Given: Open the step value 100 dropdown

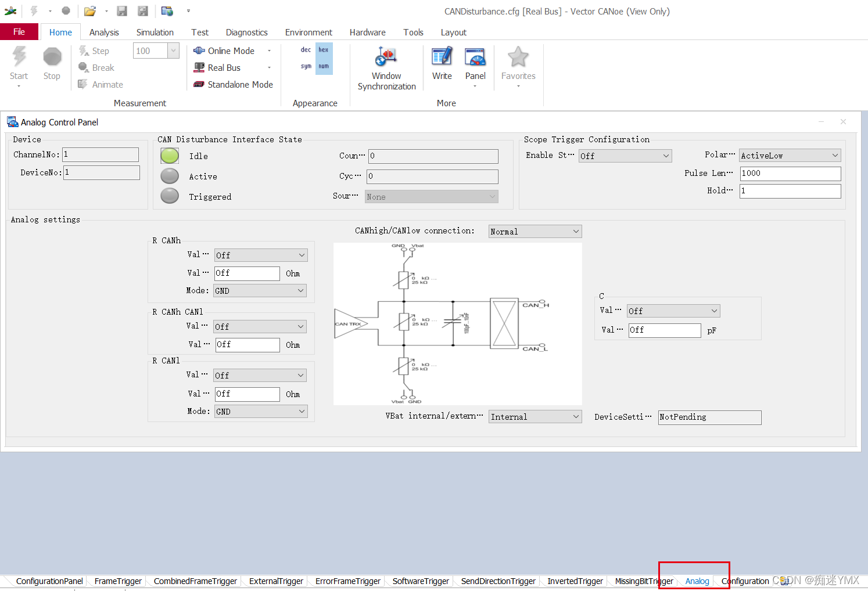Looking at the screenshot, I should [173, 51].
